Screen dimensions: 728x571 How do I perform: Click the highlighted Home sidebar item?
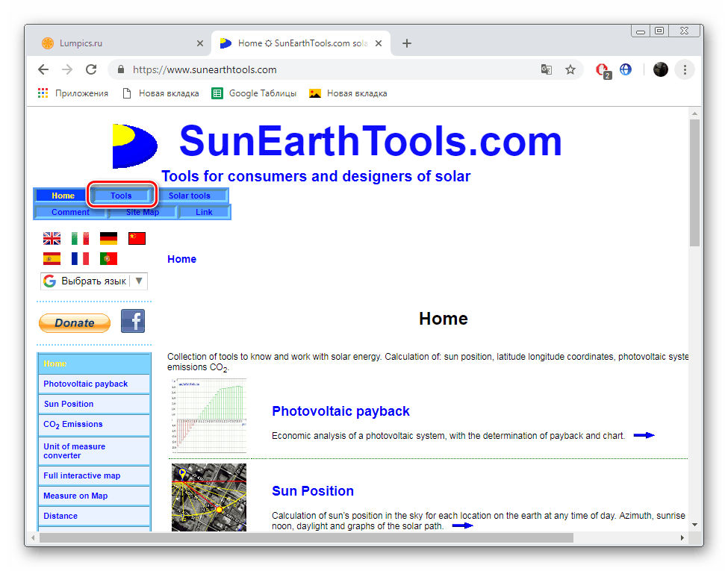pyautogui.click(x=94, y=363)
